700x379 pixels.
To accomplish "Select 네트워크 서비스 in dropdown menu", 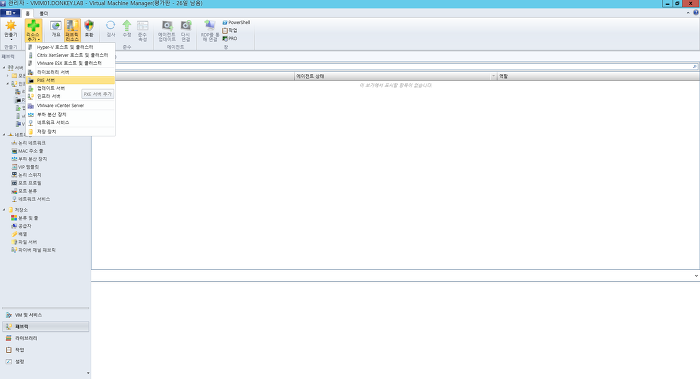I will click(70, 123).
